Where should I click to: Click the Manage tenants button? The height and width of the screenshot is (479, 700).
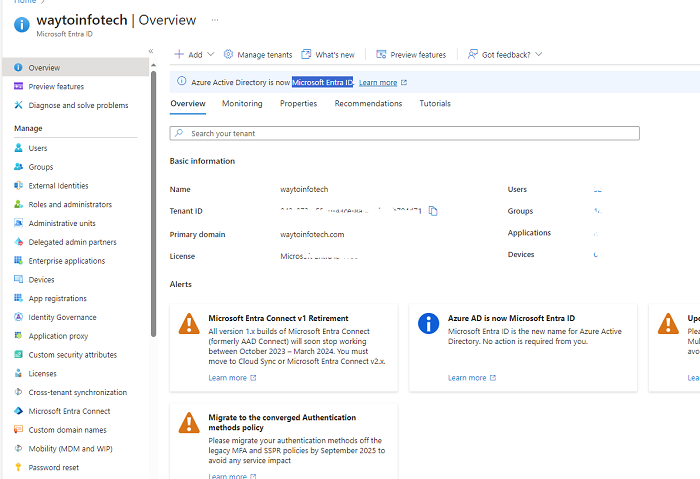(258, 54)
